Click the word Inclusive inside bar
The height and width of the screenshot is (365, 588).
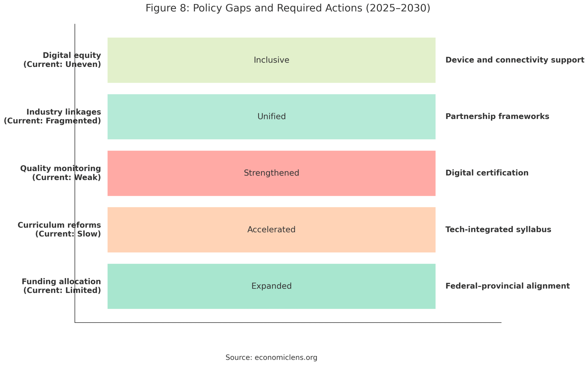click(x=271, y=60)
